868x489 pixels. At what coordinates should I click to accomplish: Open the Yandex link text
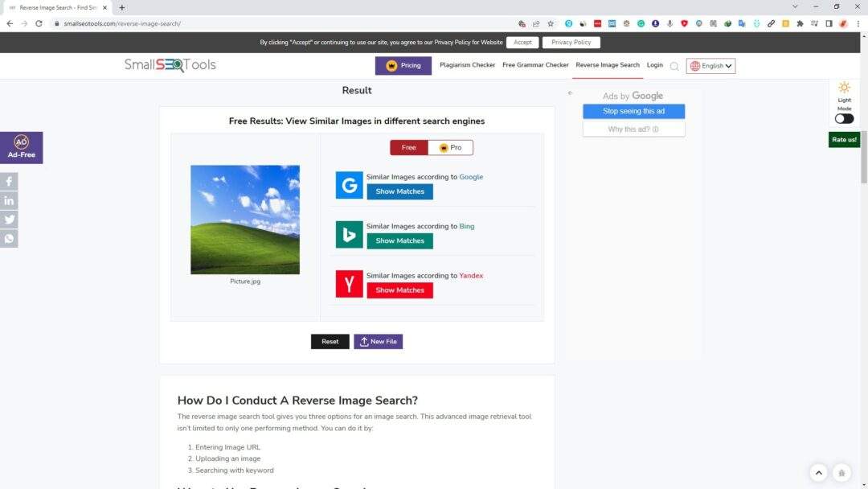(x=471, y=275)
